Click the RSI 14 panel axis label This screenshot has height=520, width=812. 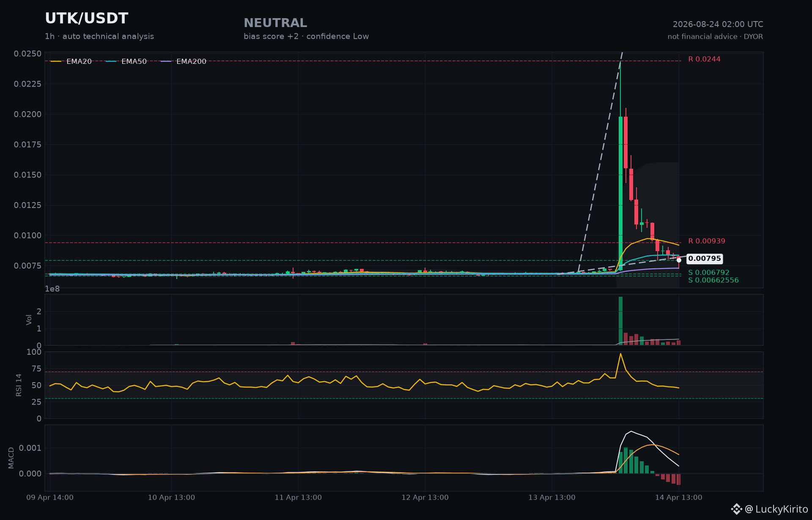(19, 385)
